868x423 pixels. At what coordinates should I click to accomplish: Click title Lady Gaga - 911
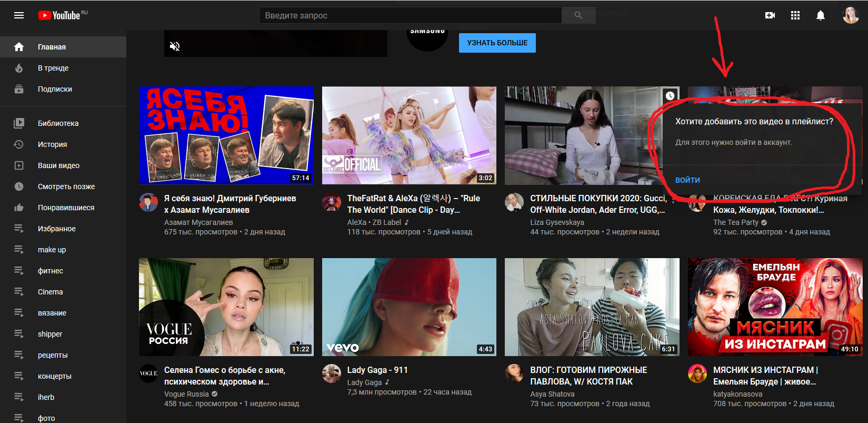coord(377,370)
